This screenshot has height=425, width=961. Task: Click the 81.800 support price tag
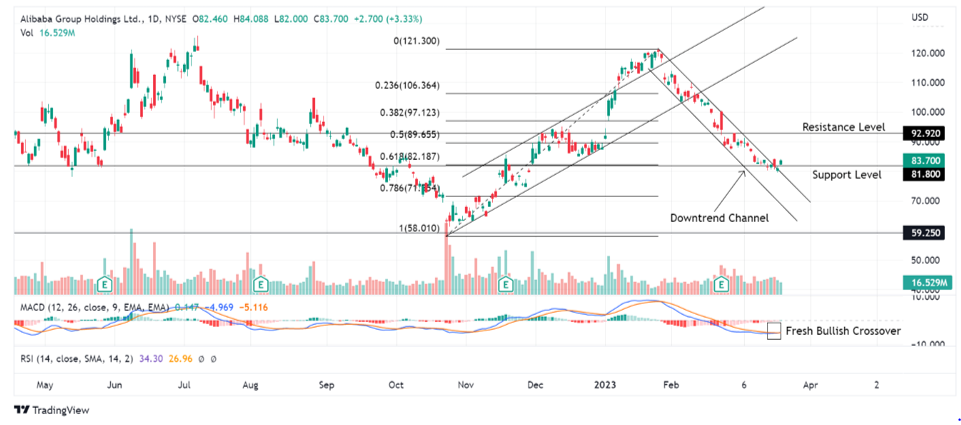pyautogui.click(x=923, y=175)
